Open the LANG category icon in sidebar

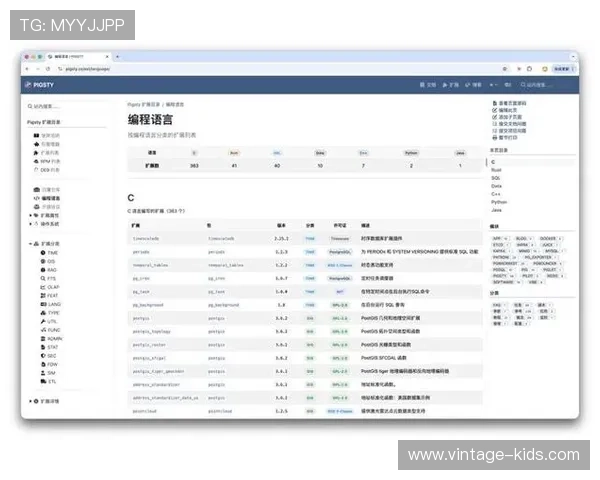coord(43,304)
